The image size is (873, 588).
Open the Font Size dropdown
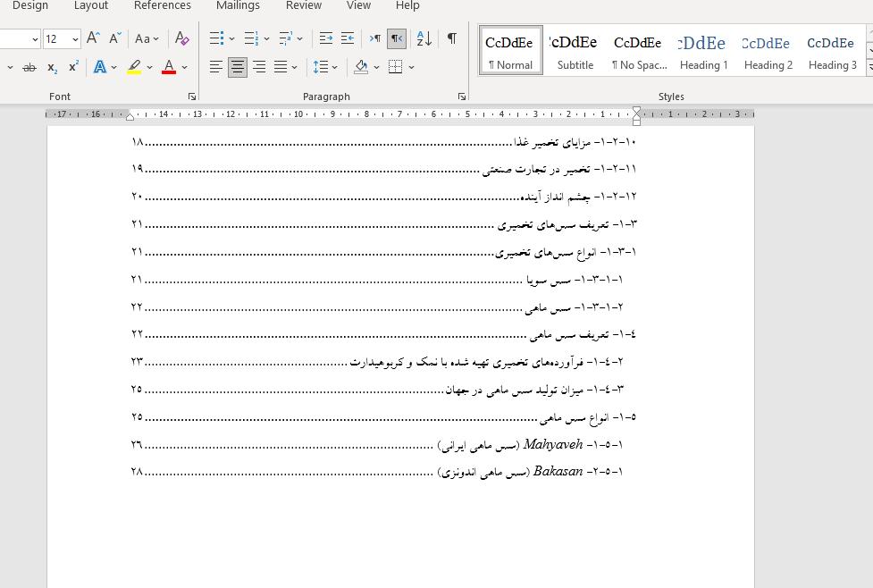[74, 38]
